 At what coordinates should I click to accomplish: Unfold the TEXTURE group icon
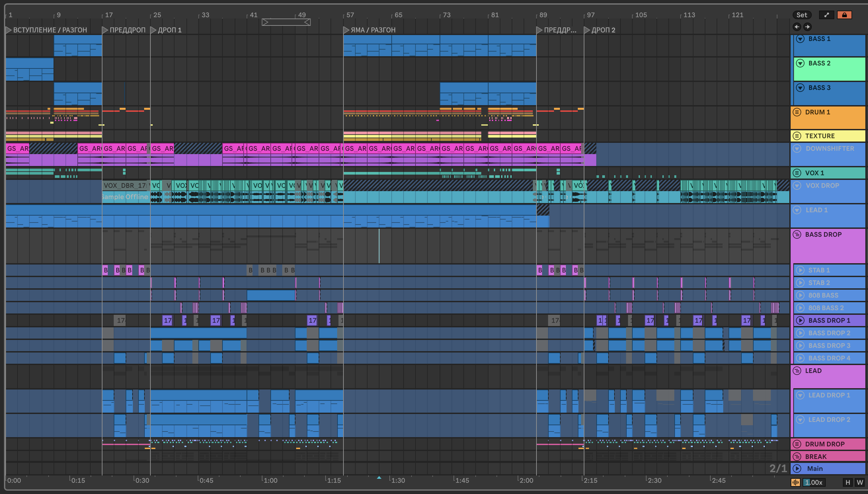click(x=797, y=136)
